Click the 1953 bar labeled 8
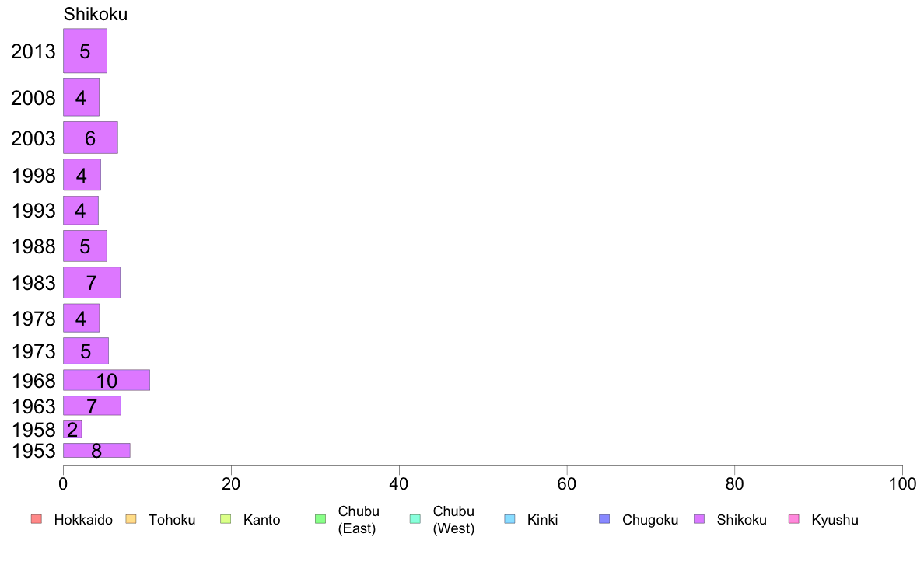The height and width of the screenshot is (572, 924). tap(96, 450)
